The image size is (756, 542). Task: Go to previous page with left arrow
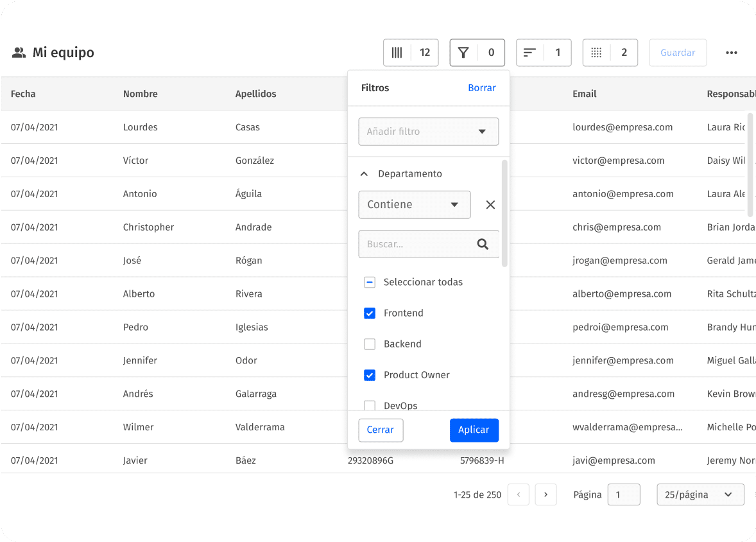[x=518, y=494]
